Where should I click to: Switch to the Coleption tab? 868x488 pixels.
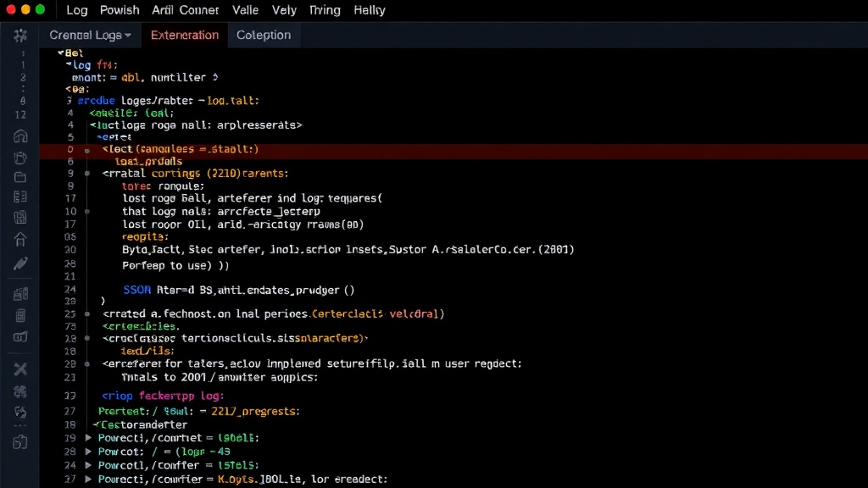(264, 35)
